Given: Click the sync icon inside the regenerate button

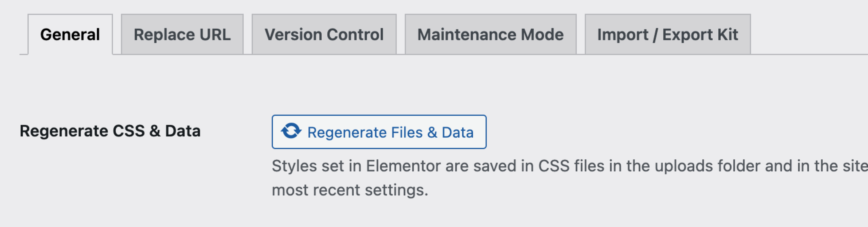Looking at the screenshot, I should coord(291,131).
